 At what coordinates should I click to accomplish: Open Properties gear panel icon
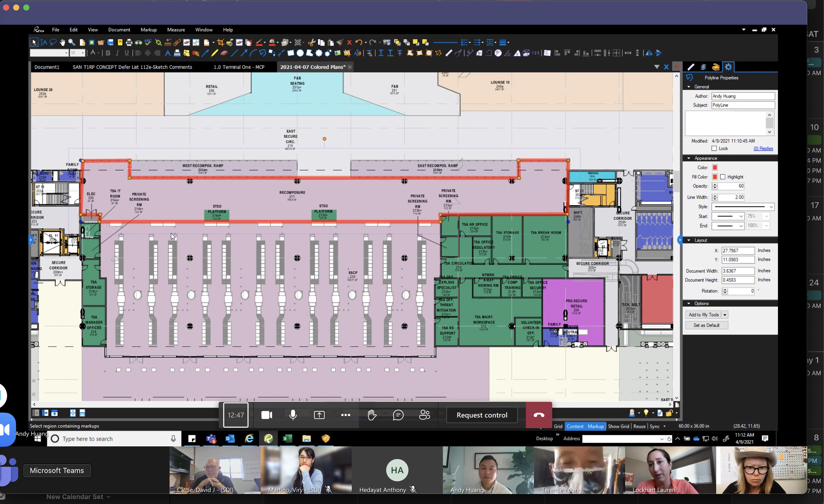click(728, 67)
